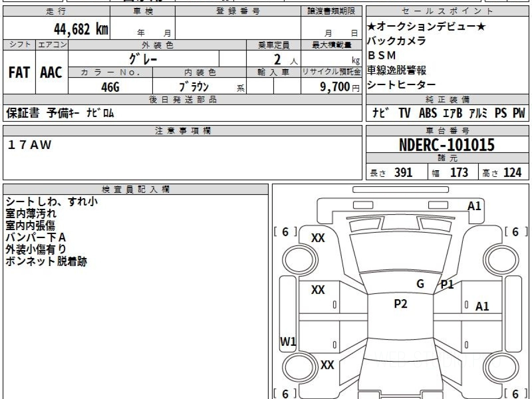
Task: Click the 純正装備 section header
Action: pos(448,100)
